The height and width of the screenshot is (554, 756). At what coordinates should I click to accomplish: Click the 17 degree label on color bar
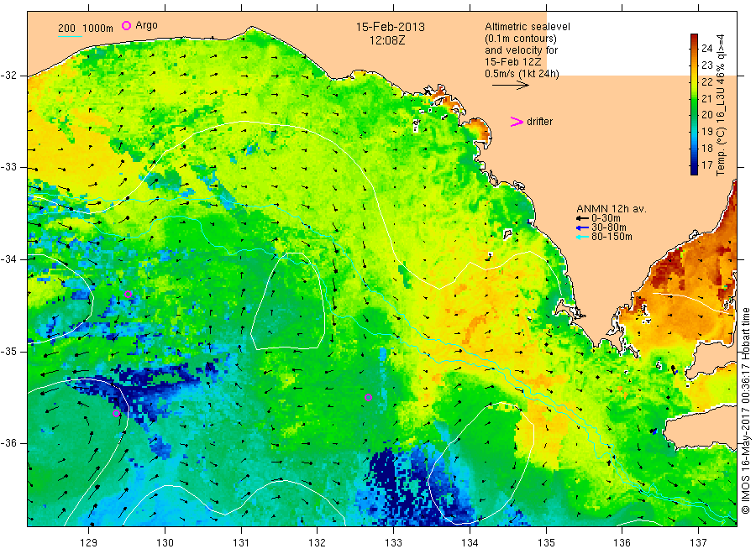[706, 165]
